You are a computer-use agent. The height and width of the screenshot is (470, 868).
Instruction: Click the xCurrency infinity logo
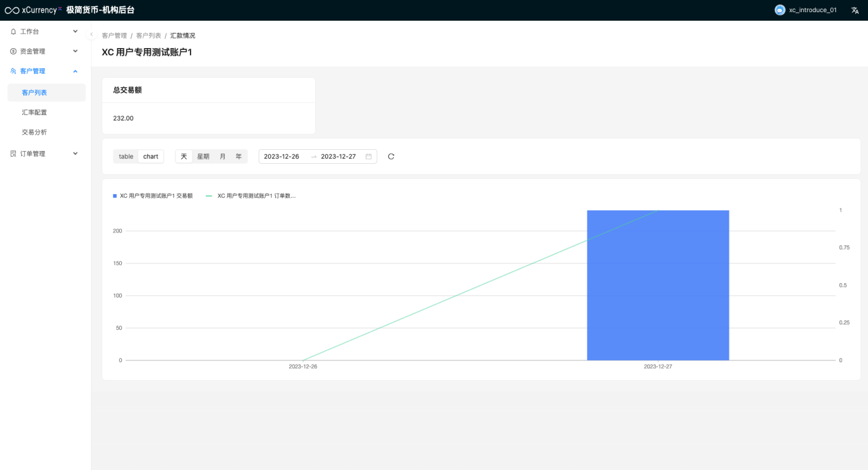pos(12,10)
